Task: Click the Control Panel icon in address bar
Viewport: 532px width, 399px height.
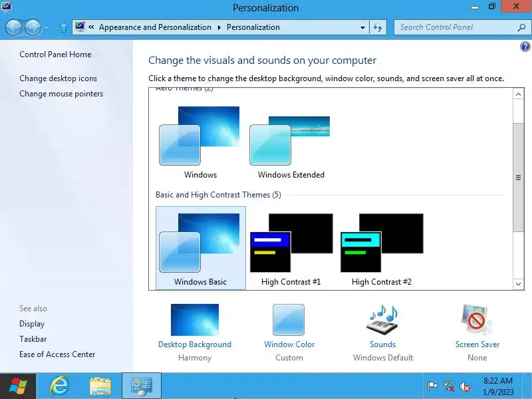Action: [80, 27]
